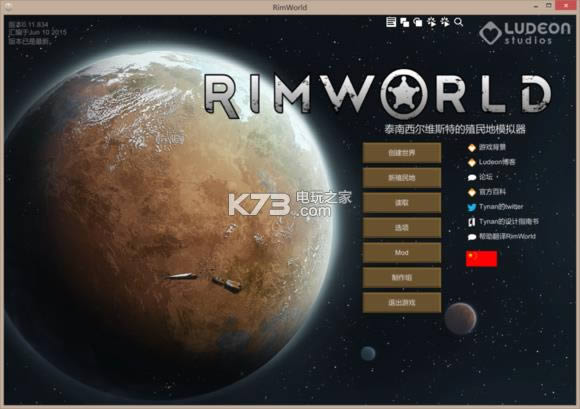Screen dimensions: 580x409
Task: Start a new colony with 新殖民地
Action: click(x=402, y=178)
